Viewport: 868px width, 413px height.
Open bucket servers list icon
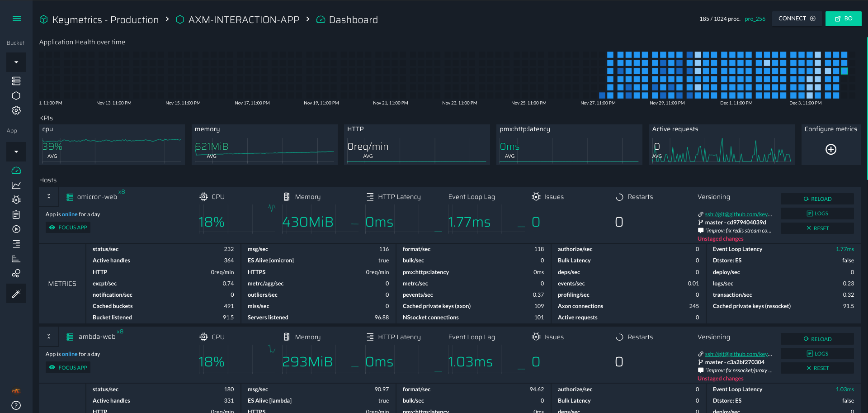click(x=16, y=81)
